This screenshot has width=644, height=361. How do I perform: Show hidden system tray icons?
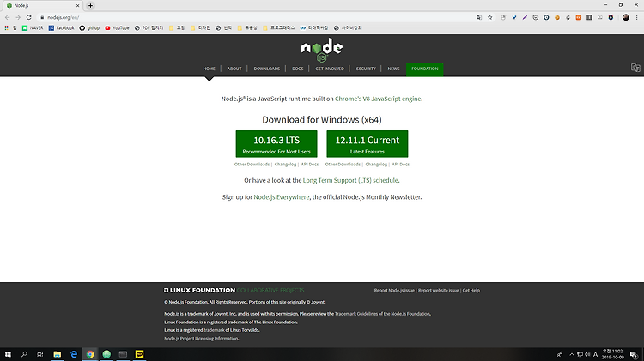(x=571, y=354)
